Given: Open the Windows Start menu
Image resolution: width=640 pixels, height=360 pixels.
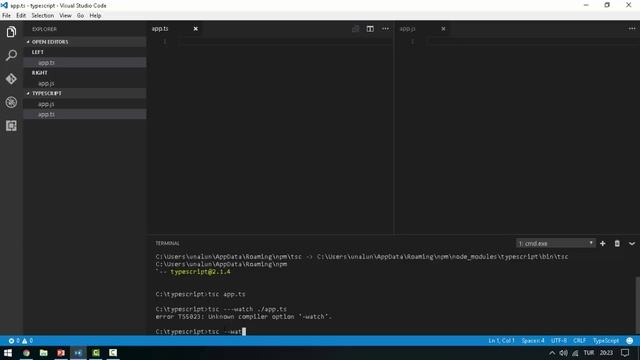Looking at the screenshot, I should (x=8, y=353).
